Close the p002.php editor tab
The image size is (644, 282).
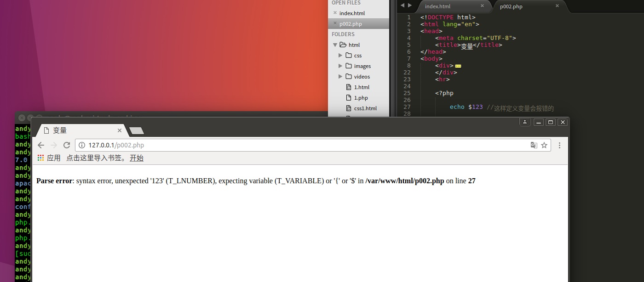click(x=557, y=6)
